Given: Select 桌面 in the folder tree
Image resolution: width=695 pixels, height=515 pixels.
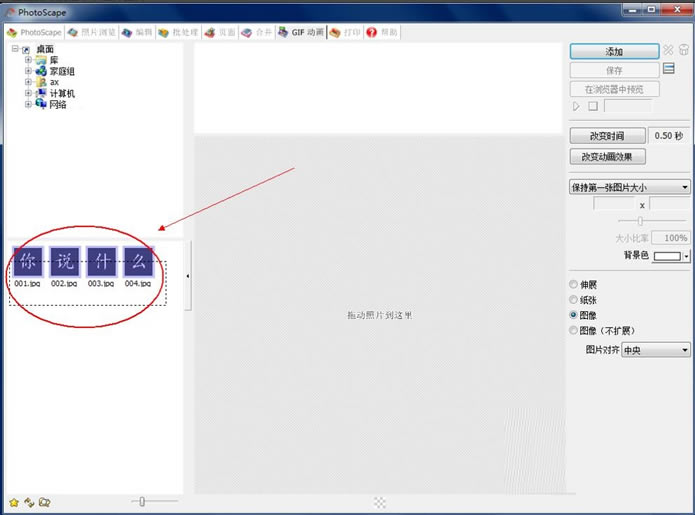Looking at the screenshot, I should (45, 49).
